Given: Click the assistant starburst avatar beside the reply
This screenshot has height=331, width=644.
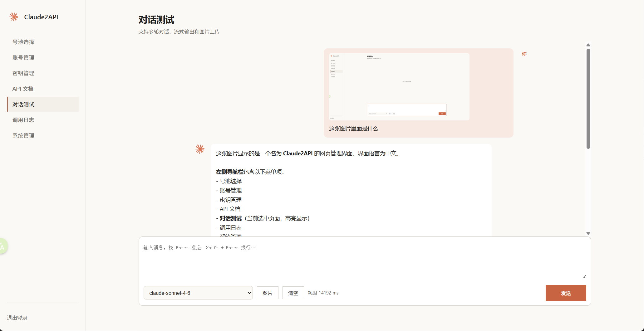Looking at the screenshot, I should 200,149.
